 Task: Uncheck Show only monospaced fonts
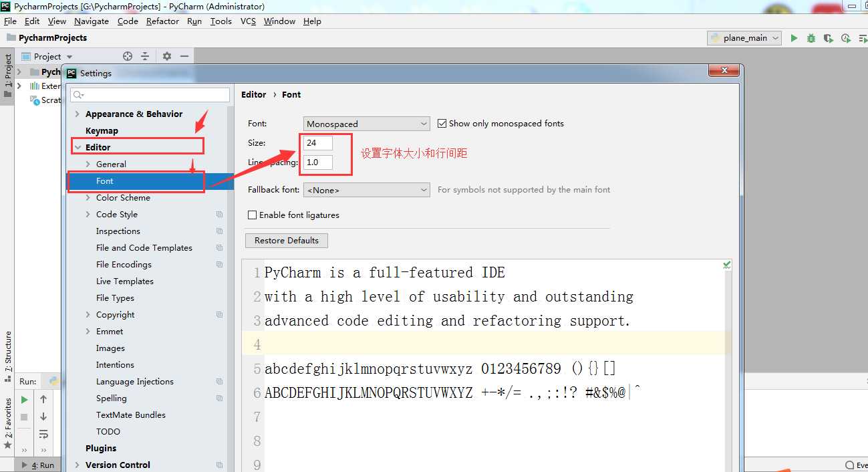pos(442,124)
